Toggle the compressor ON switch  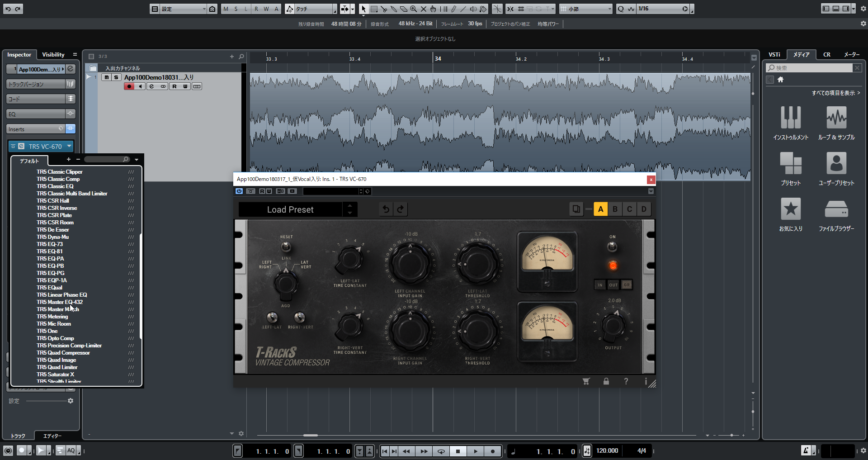click(612, 247)
